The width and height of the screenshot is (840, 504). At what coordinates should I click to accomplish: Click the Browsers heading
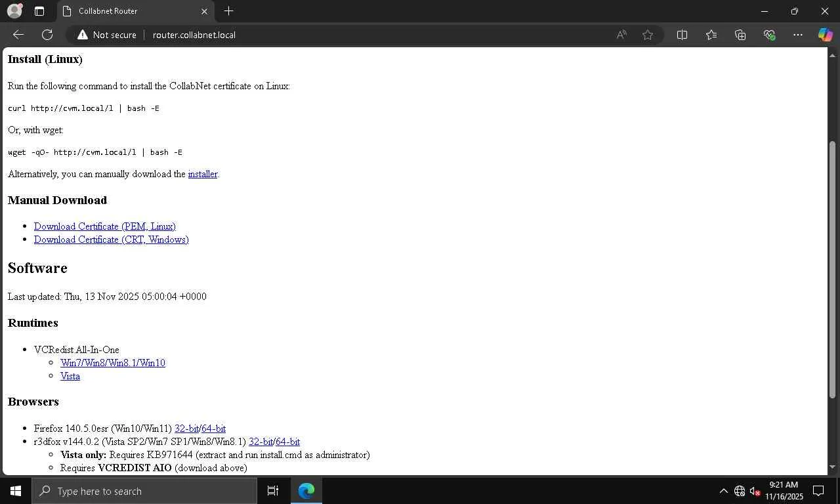(x=33, y=402)
